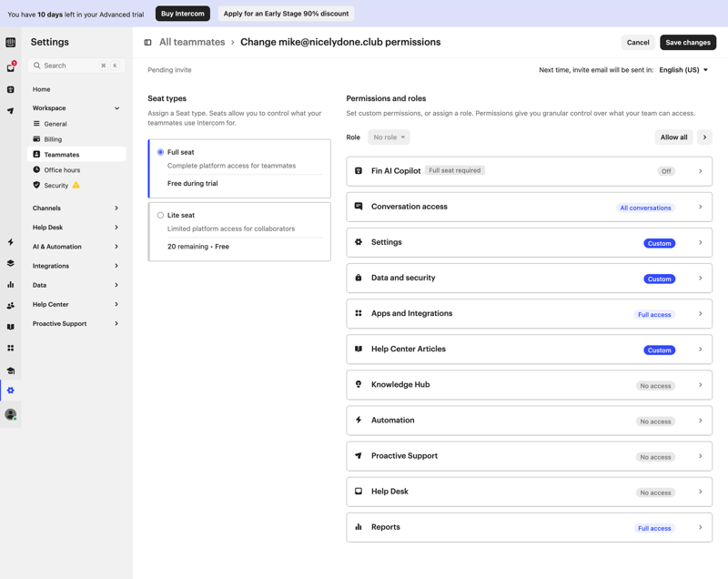Image resolution: width=728 pixels, height=579 pixels.
Task: Go back to All teammates breadcrumb
Action: click(192, 43)
